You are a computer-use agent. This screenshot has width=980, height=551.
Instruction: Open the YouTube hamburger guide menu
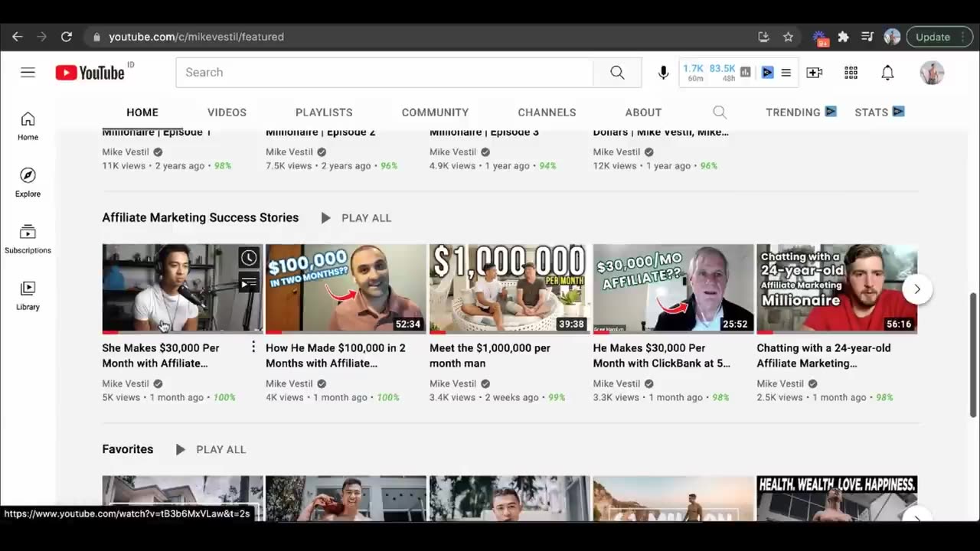pos(28,73)
